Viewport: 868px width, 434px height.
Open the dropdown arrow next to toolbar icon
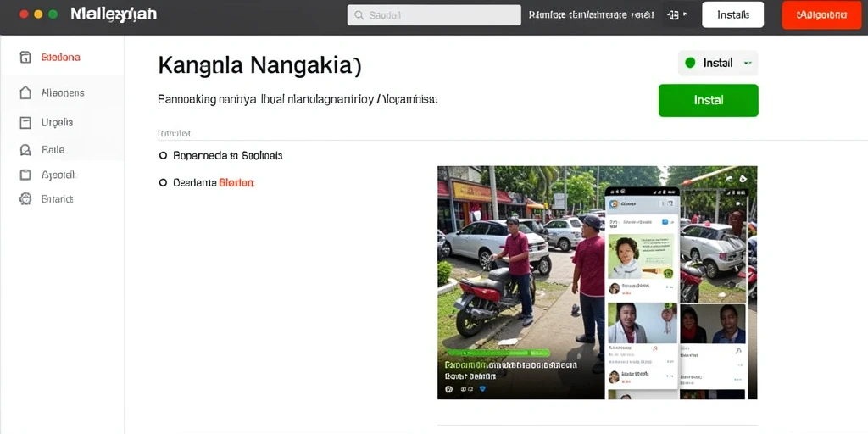[x=686, y=15]
